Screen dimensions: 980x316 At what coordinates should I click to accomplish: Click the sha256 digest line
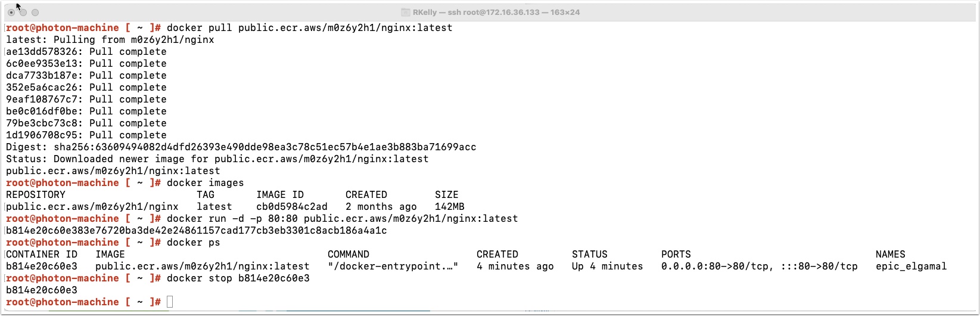(x=241, y=147)
